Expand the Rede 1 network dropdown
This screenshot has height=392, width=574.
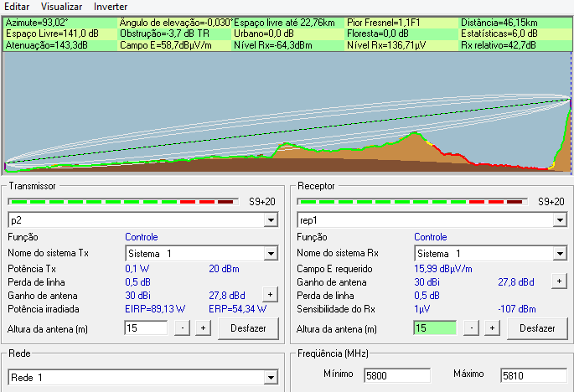tap(271, 378)
